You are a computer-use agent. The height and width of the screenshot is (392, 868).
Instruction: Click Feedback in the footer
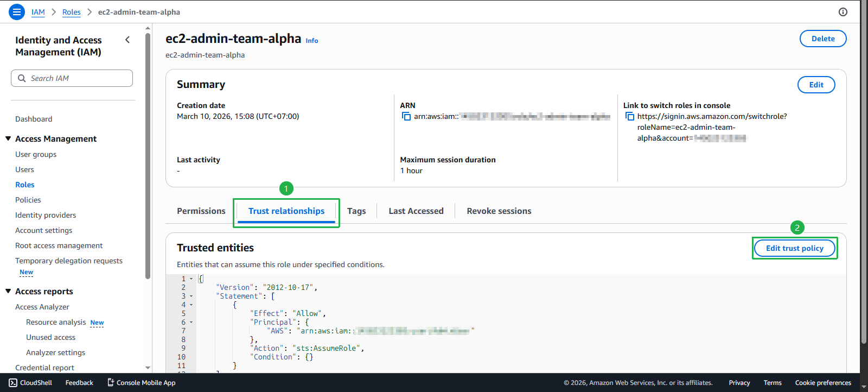tap(79, 383)
